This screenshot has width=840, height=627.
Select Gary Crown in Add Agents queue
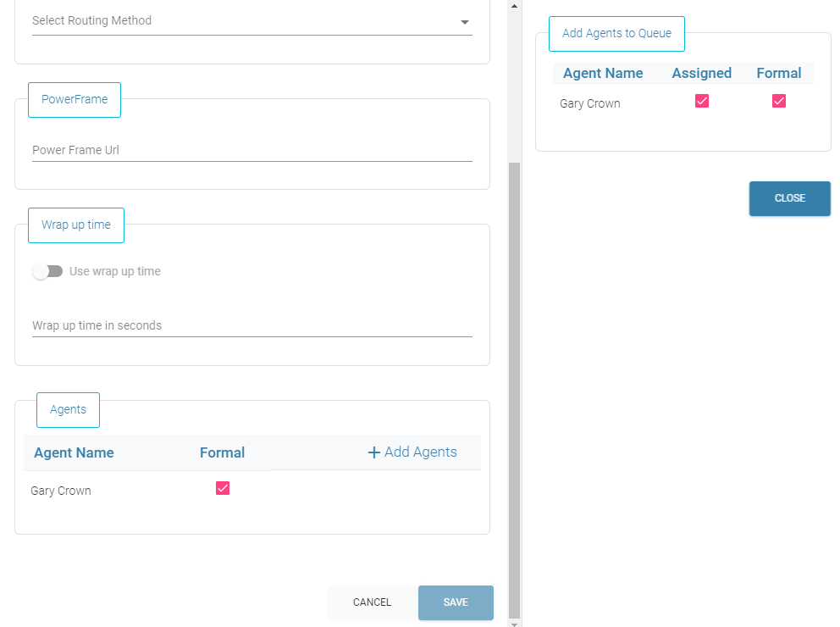pos(590,103)
